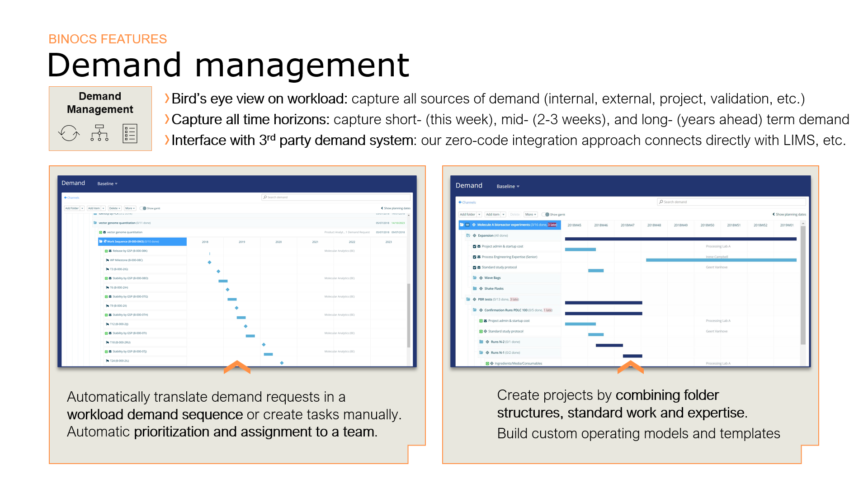Click the envelope icon beside vector genome quantitation
Screen dimensions: 868x488
(x=104, y=232)
